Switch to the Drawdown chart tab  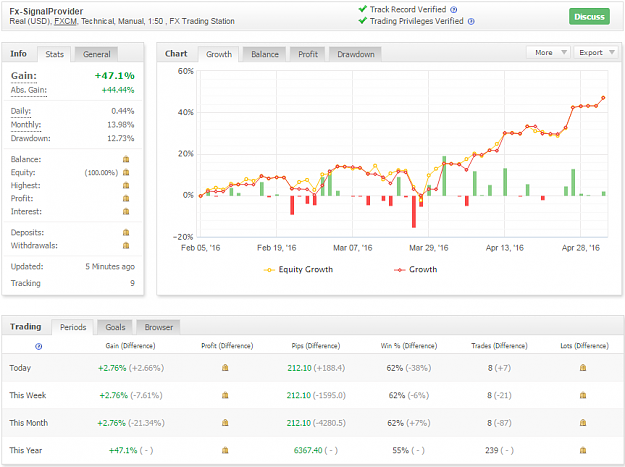coord(356,54)
